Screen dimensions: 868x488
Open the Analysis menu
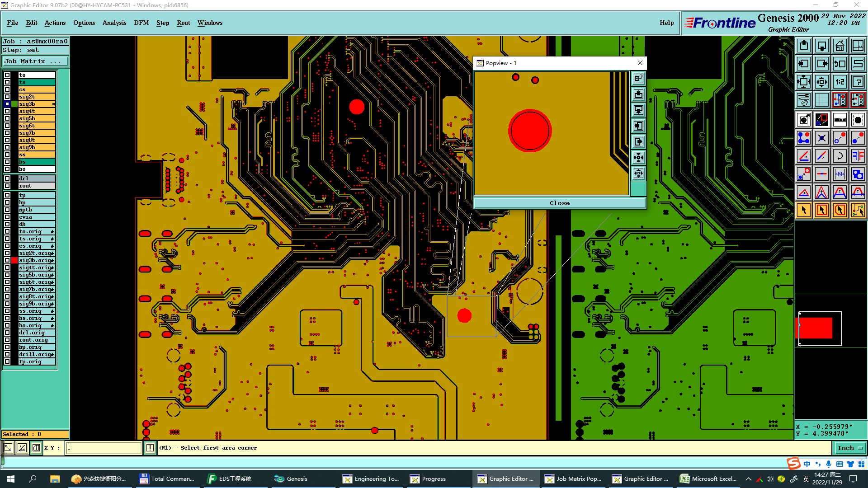coord(114,23)
